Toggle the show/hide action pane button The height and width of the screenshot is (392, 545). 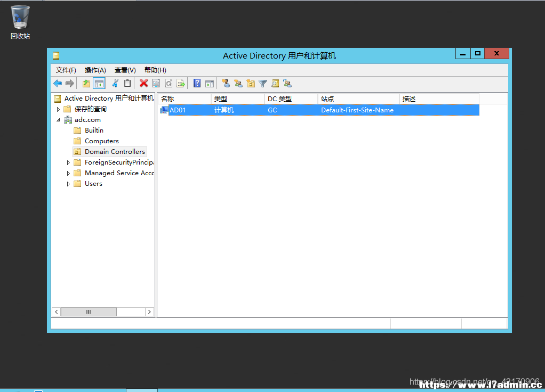[x=210, y=83]
